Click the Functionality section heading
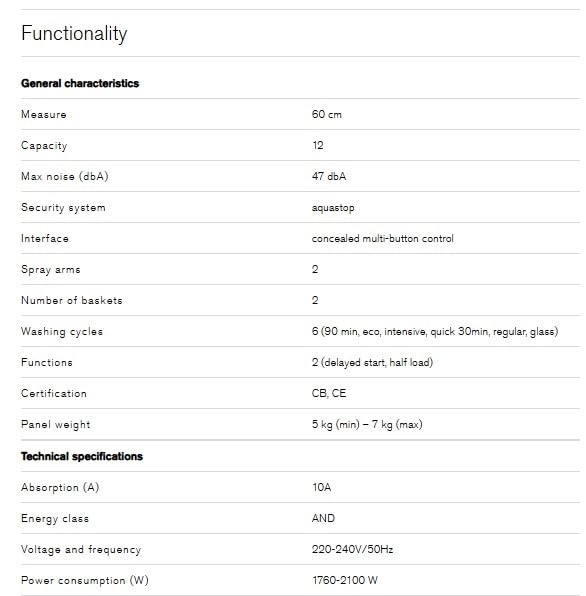 (x=74, y=33)
